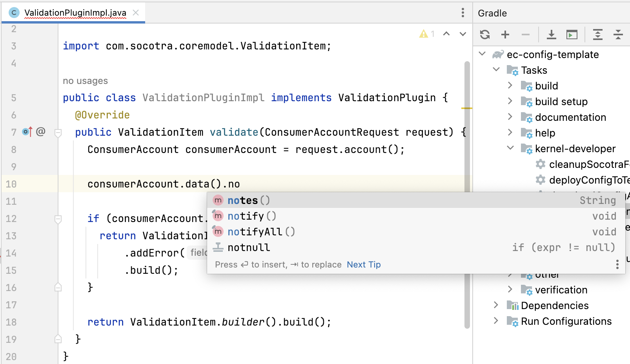Click the validate method name
Viewport: 630px width, 364px height.
[234, 132]
